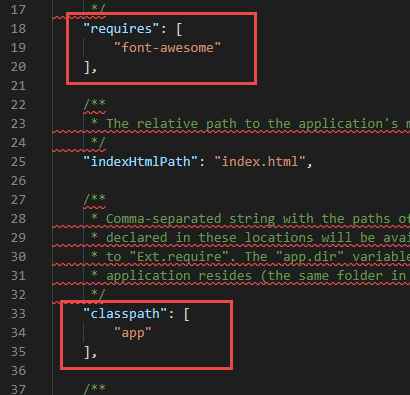
Task: Click the comment terminator on line 32
Action: pyautogui.click(x=98, y=295)
